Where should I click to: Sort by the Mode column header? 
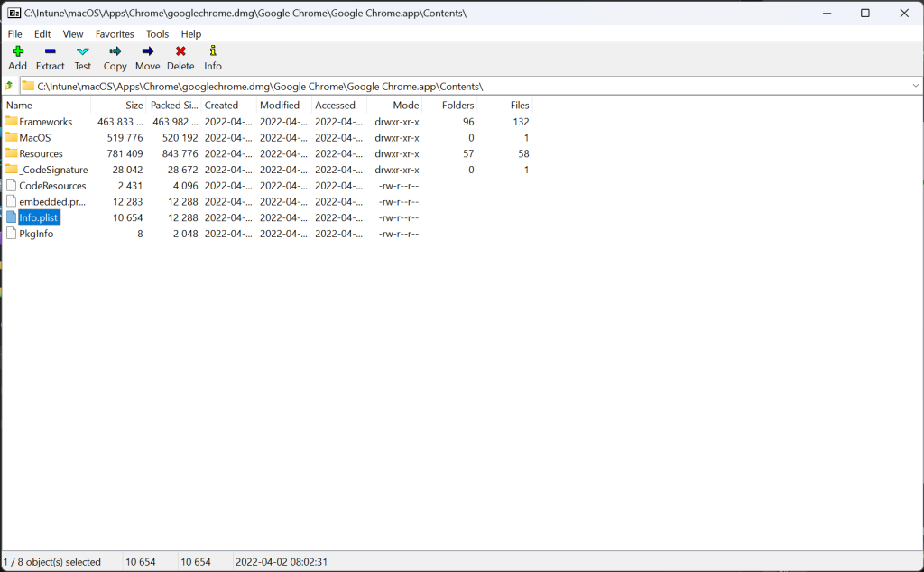(x=394, y=106)
